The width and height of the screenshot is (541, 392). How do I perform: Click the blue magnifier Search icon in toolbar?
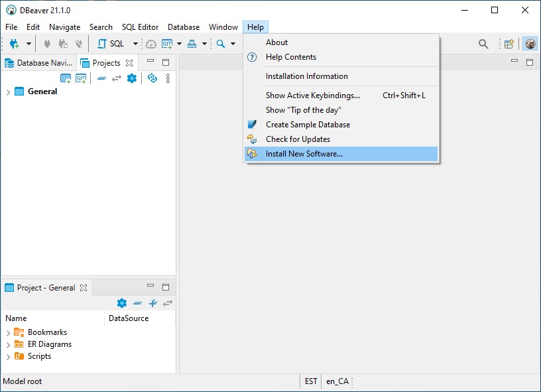[x=221, y=44]
